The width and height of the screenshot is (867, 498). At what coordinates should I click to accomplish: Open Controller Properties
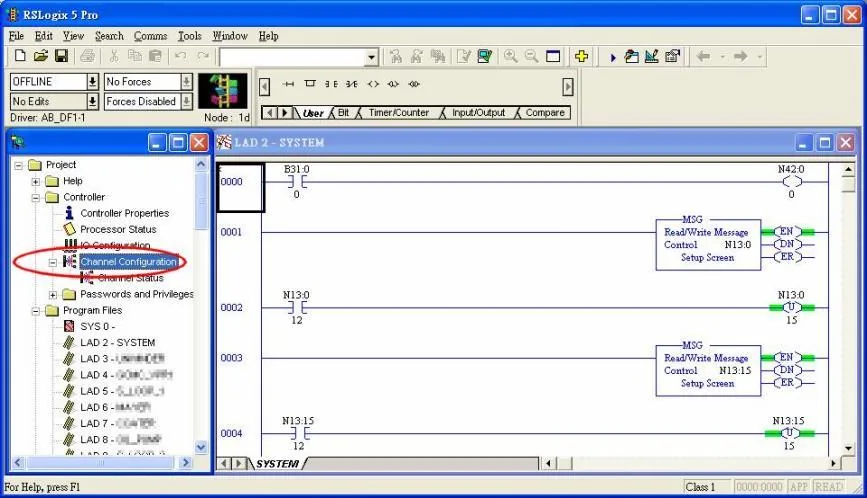click(x=124, y=213)
